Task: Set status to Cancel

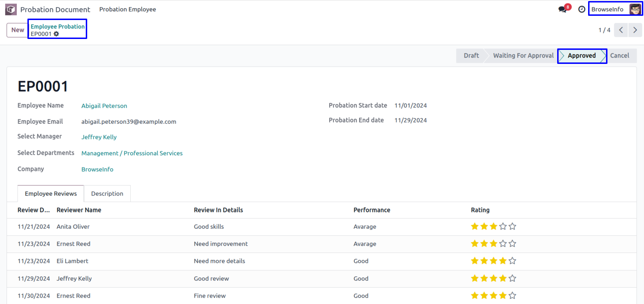Action: [x=619, y=55]
